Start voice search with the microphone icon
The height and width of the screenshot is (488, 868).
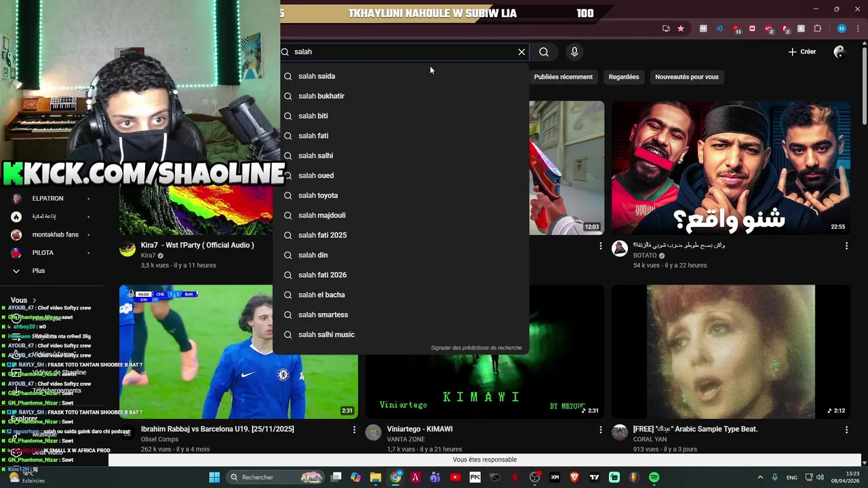[574, 52]
